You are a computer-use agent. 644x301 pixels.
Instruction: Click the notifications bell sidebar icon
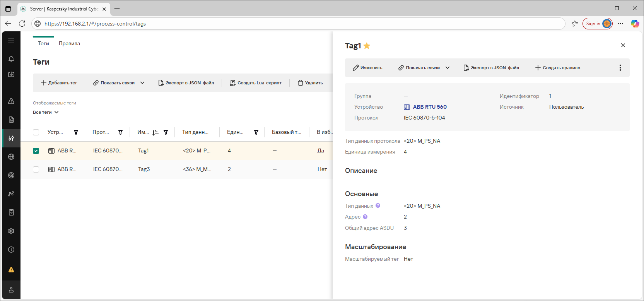pyautogui.click(x=11, y=59)
